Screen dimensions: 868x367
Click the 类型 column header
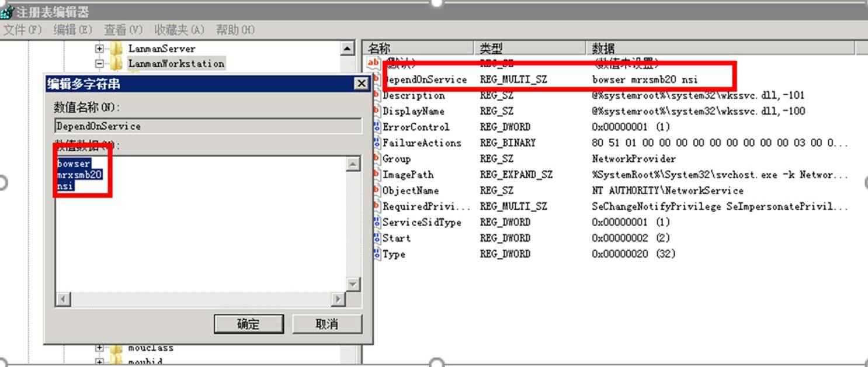click(x=491, y=48)
